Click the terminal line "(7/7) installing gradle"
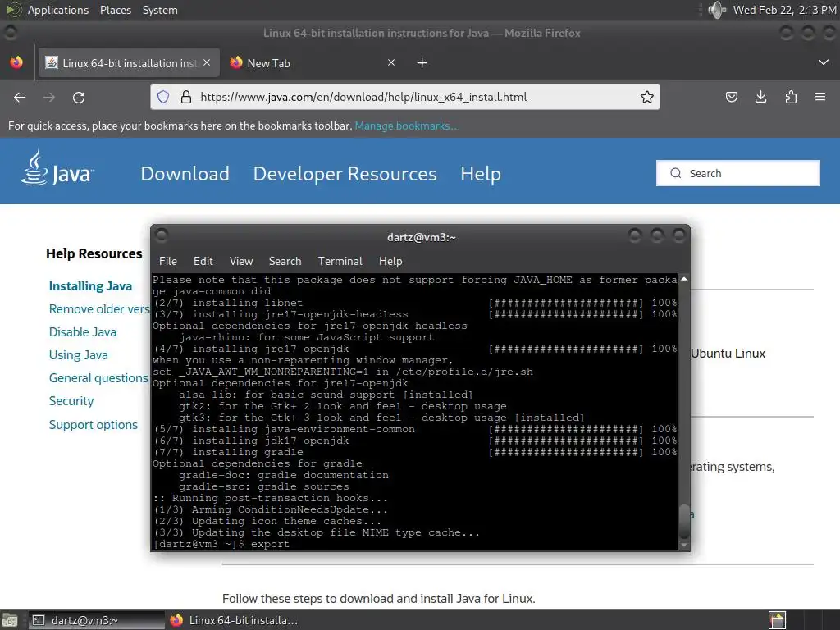 [228, 452]
